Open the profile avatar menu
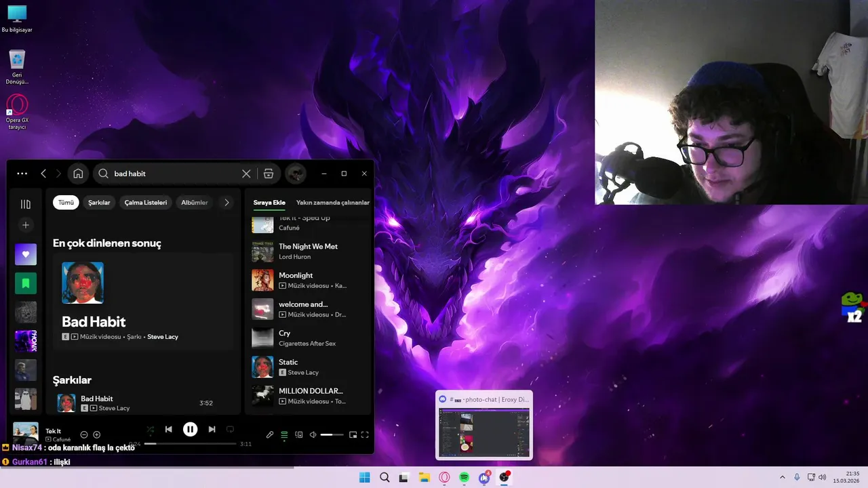This screenshot has width=868, height=488. pyautogui.click(x=295, y=174)
